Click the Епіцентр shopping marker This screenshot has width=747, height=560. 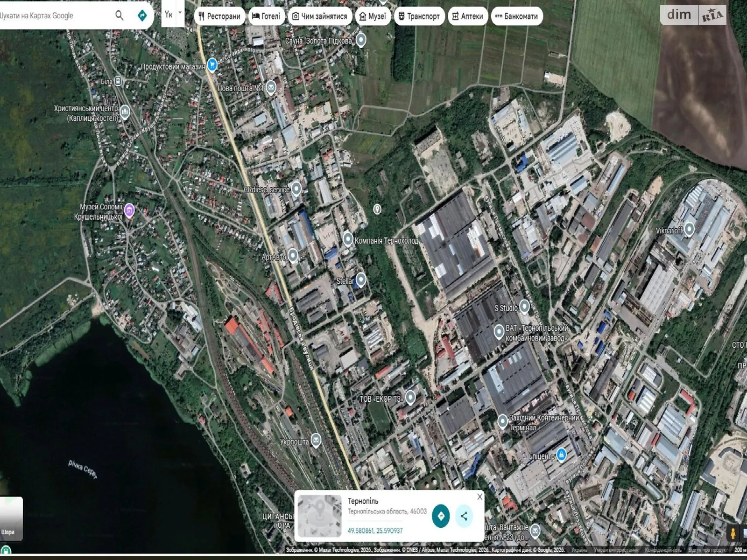(561, 454)
